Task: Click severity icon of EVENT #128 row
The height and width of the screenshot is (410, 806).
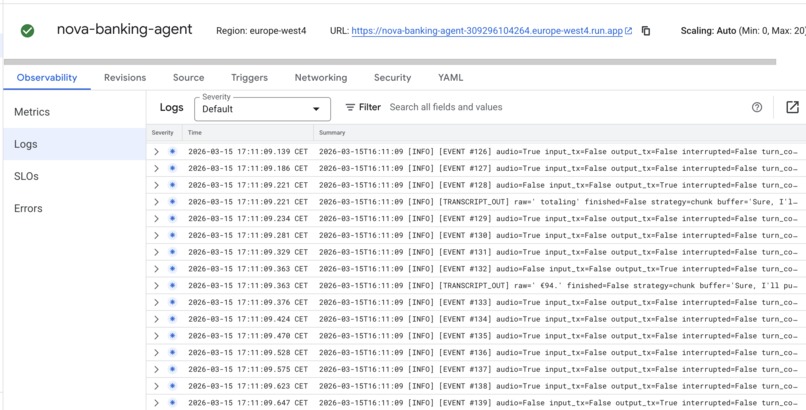Action: coord(172,185)
